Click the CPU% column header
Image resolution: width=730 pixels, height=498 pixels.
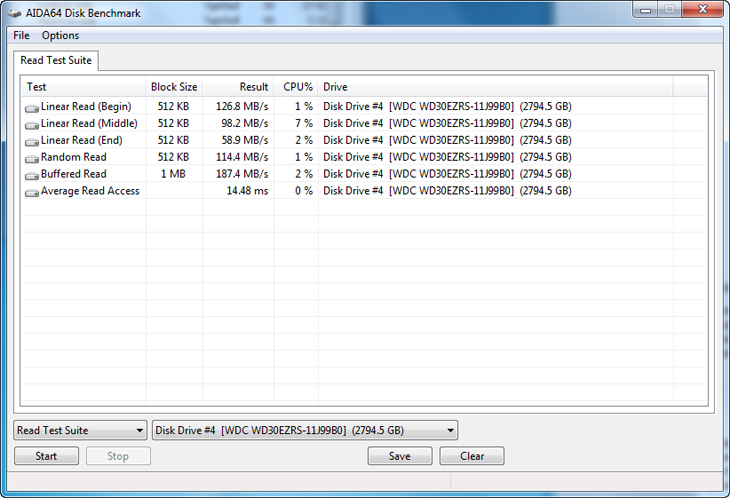tap(298, 87)
